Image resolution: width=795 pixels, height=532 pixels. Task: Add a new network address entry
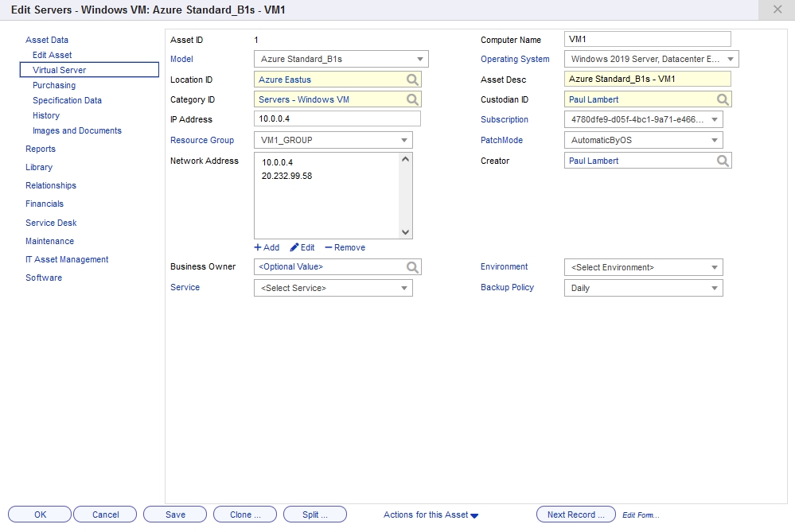[x=267, y=247]
